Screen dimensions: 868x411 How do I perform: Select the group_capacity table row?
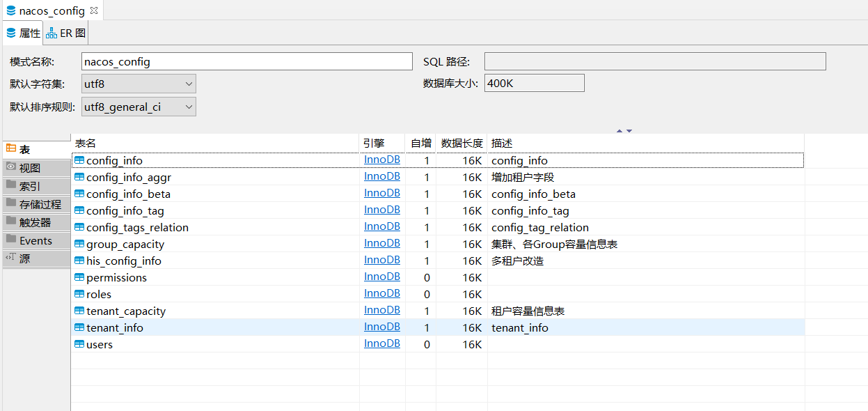(125, 245)
